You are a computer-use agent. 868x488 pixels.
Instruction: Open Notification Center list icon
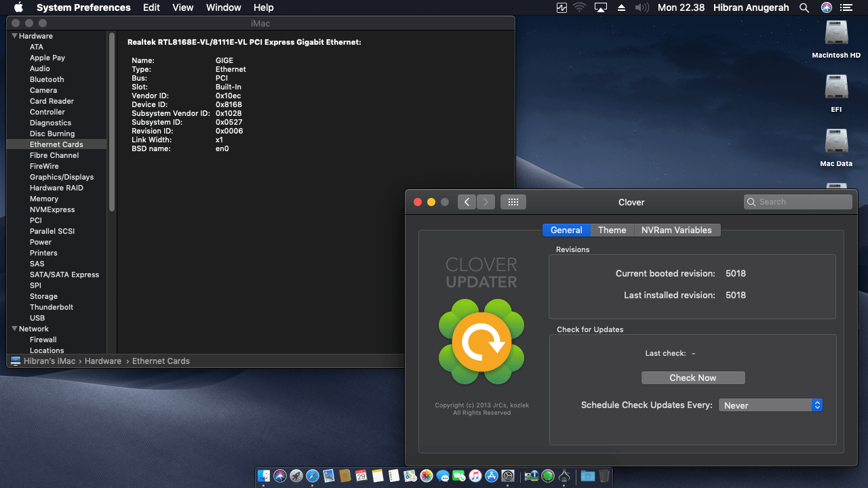coord(846,7)
